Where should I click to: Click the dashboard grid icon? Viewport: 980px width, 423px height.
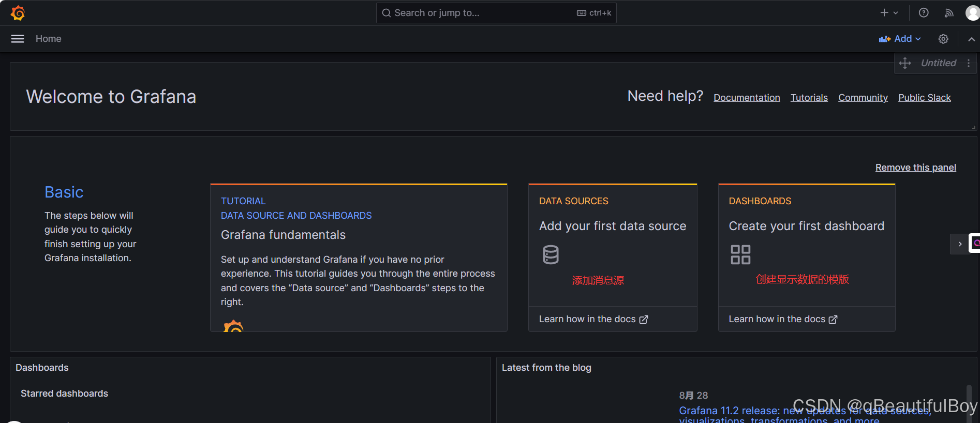(x=740, y=254)
